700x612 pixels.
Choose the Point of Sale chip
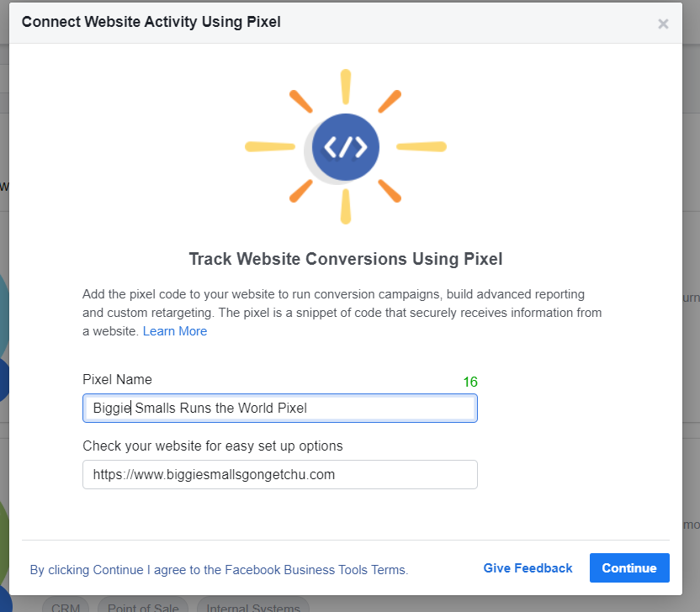click(143, 607)
